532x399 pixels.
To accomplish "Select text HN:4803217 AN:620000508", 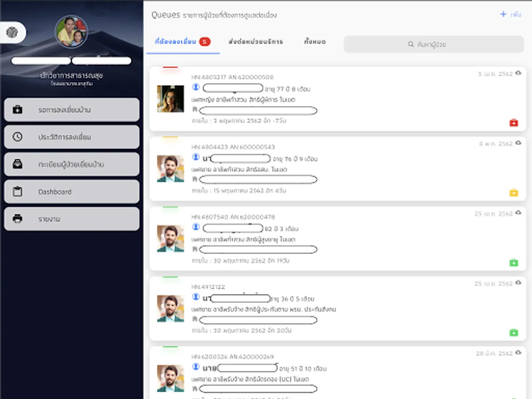I will pos(233,77).
